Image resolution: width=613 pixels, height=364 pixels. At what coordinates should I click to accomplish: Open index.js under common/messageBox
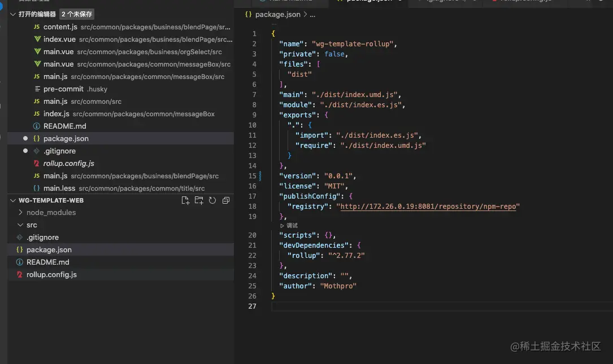(x=120, y=113)
